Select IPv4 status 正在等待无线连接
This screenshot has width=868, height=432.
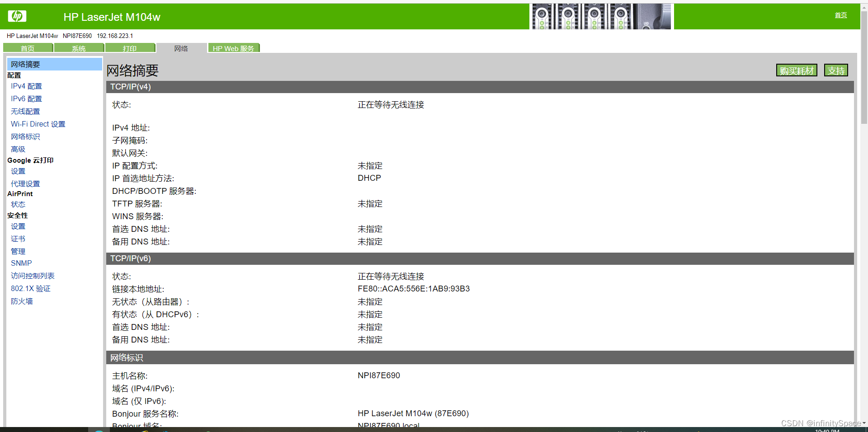click(391, 105)
